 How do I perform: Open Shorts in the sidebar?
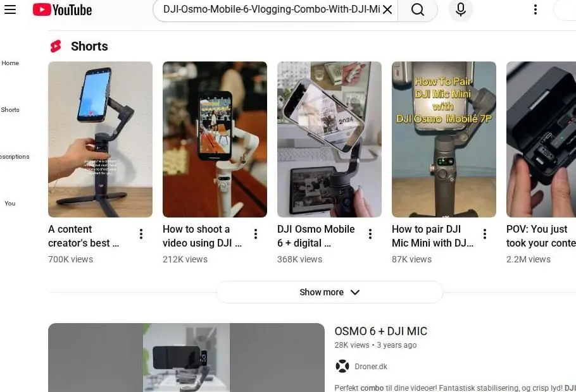(10, 110)
